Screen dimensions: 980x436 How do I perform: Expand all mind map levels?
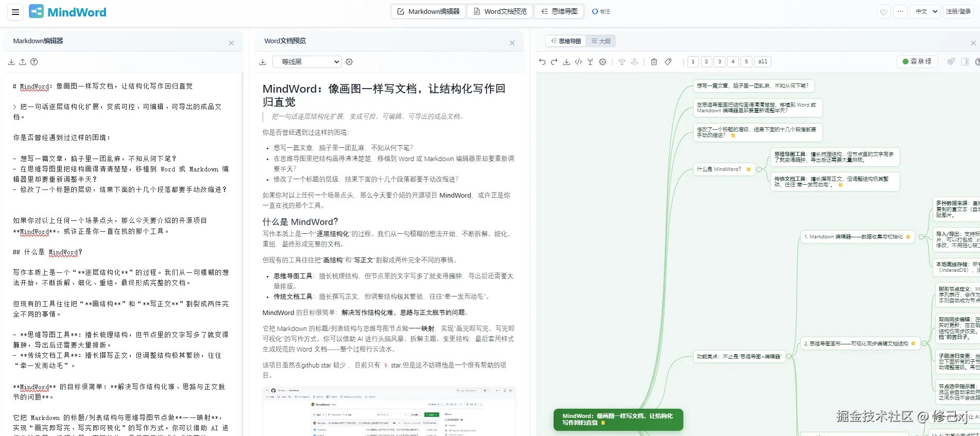pos(763,62)
